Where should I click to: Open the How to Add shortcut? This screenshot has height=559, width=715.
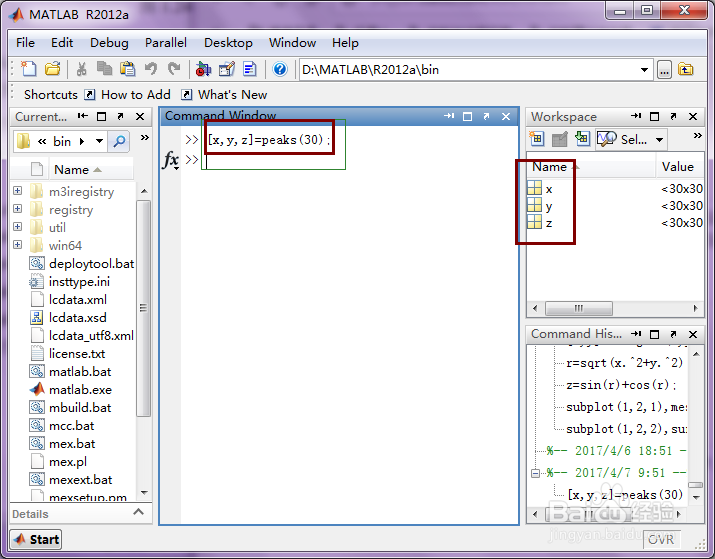click(127, 95)
